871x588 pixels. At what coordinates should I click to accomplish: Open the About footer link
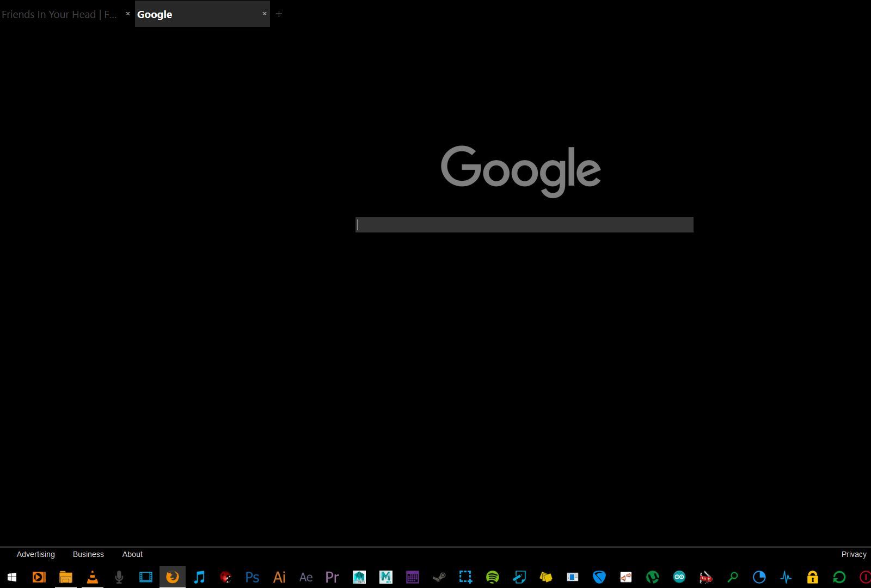pyautogui.click(x=132, y=554)
